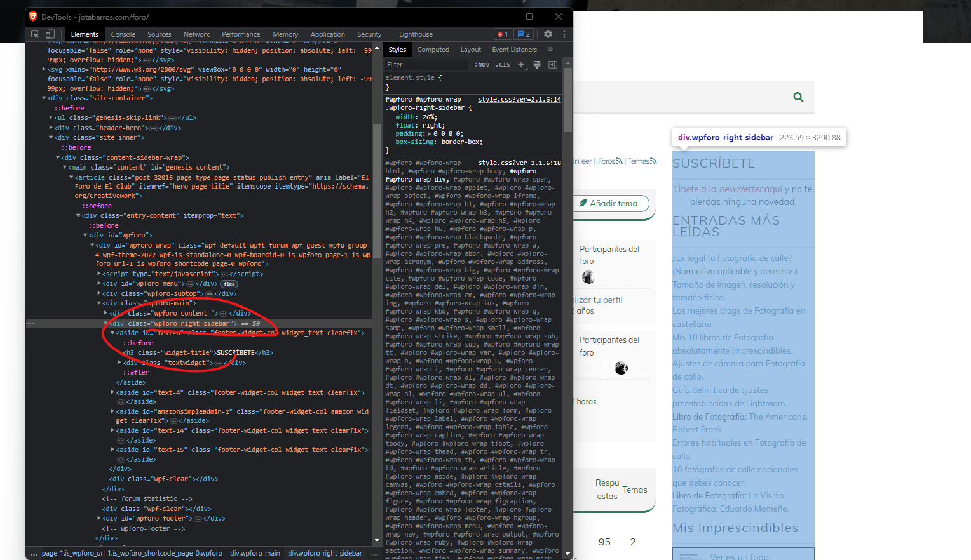Open the Sources tab

tap(159, 34)
